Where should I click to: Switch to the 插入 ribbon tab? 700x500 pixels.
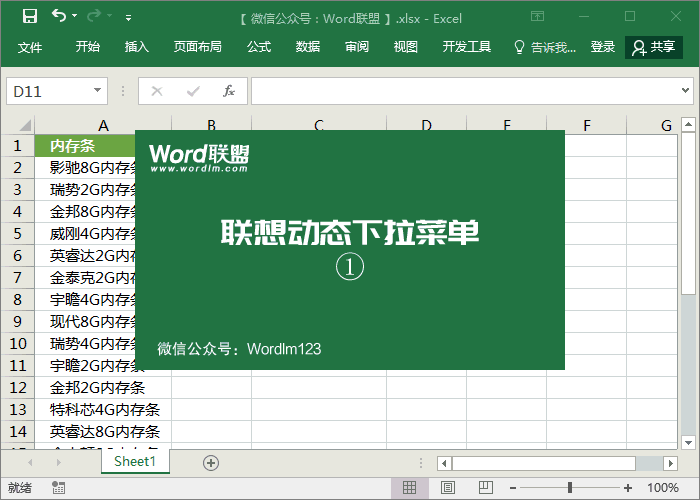[x=137, y=46]
